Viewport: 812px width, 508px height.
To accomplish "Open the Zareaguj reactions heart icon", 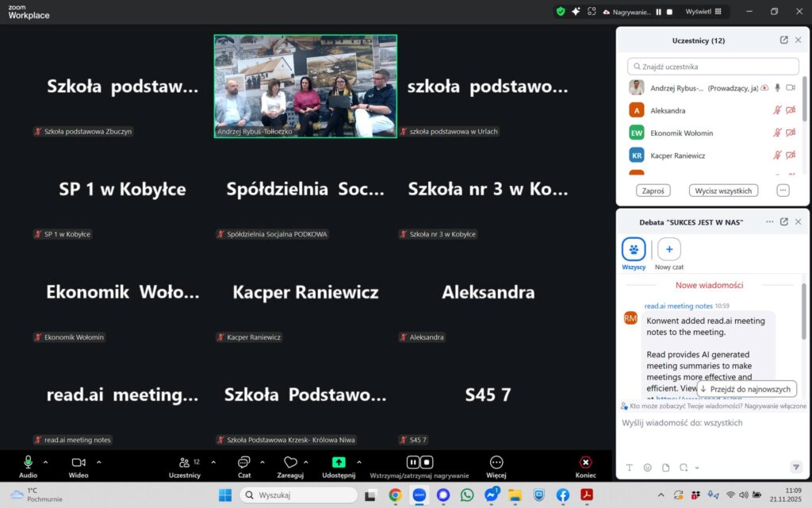I will pos(290,462).
